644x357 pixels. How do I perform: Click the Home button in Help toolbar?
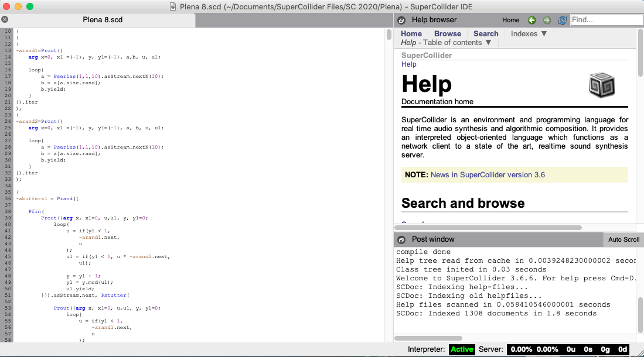[x=510, y=20]
